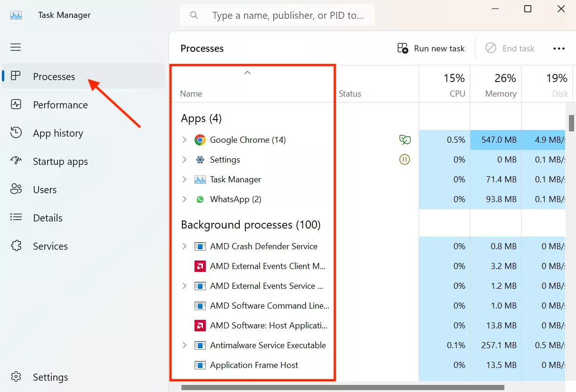Click the hamburger navigation menu icon
The width and height of the screenshot is (576, 392).
(16, 47)
